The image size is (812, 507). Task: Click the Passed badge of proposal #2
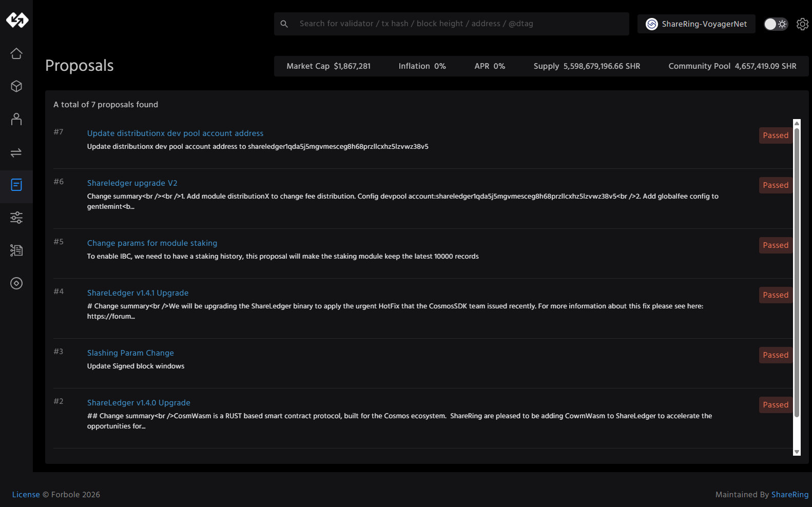tap(776, 405)
